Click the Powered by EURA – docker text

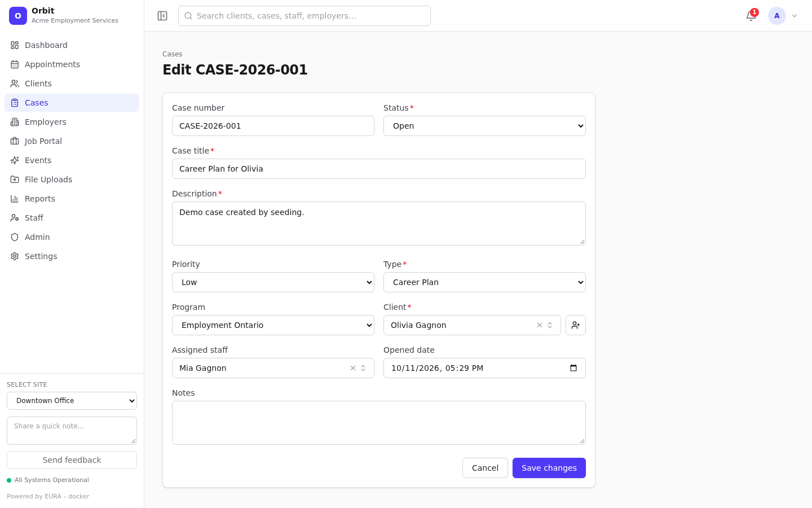coord(48,497)
